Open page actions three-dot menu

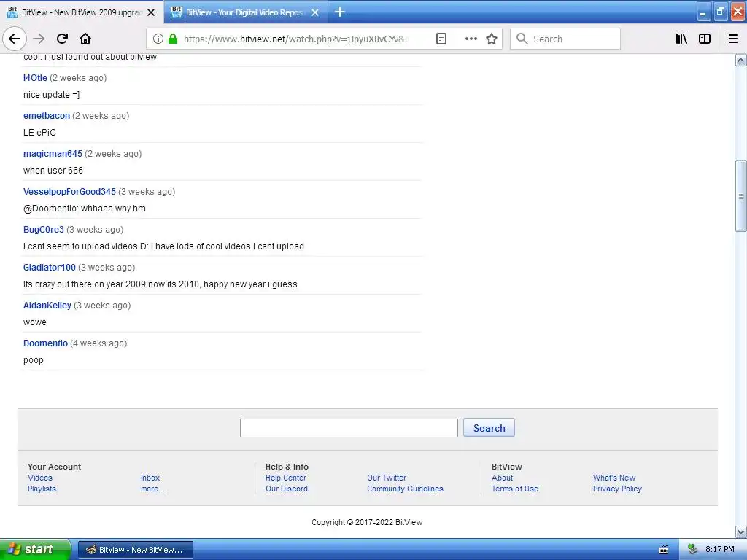click(x=471, y=39)
